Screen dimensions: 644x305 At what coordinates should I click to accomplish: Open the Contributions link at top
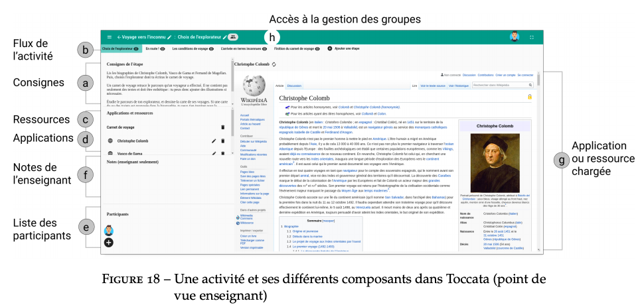click(486, 75)
